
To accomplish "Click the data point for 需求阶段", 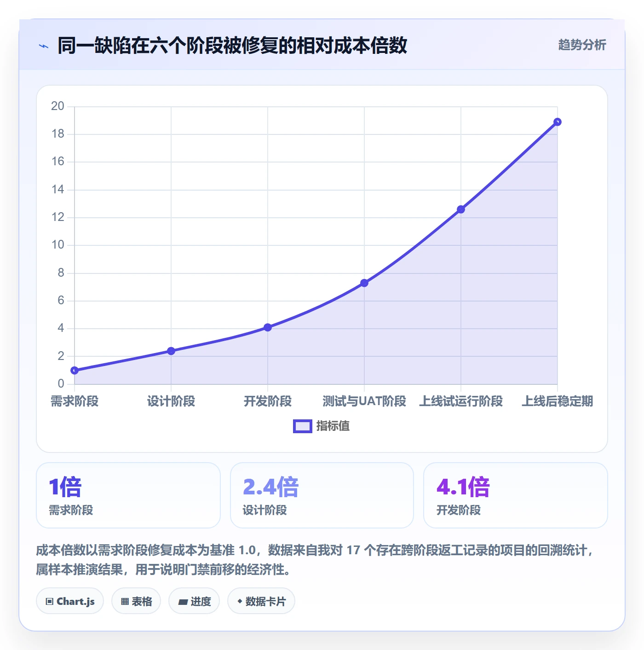I will click(75, 370).
